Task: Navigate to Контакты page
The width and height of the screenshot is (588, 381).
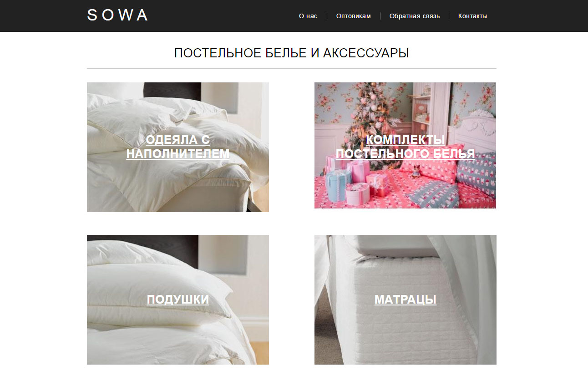Action: (x=472, y=16)
